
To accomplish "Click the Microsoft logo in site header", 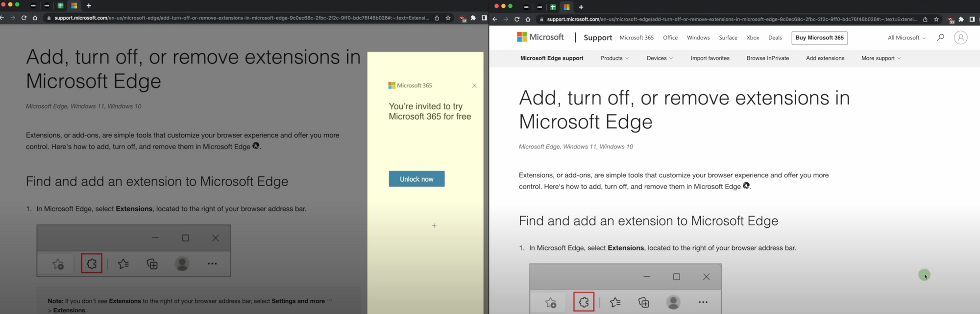I will click(540, 37).
